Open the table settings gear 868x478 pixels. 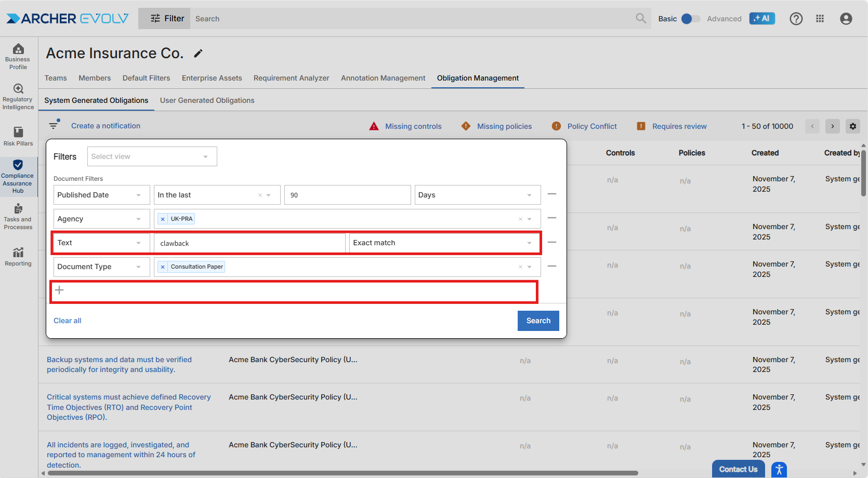tap(852, 126)
